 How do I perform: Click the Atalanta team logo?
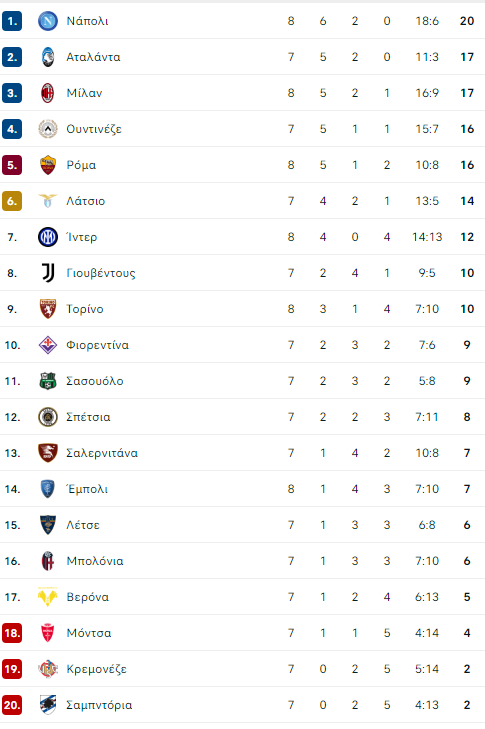point(47,57)
